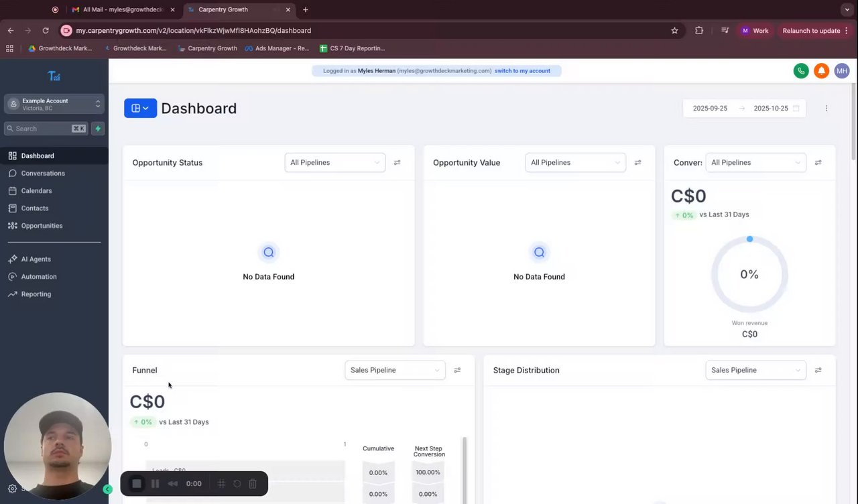Click the recorder rewind button
858x504 pixels.
click(173, 483)
